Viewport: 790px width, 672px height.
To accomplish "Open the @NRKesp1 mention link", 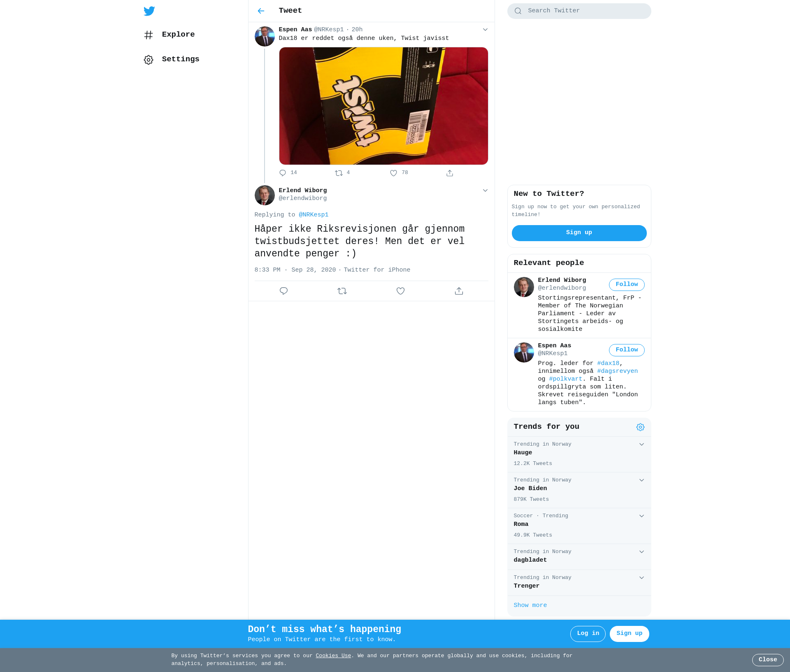I will pos(314,215).
